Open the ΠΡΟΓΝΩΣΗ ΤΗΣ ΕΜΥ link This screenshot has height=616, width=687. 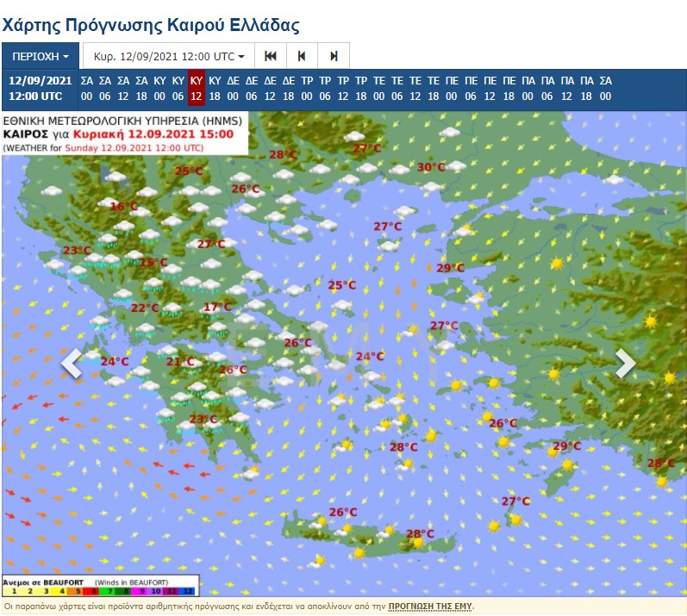click(430, 607)
